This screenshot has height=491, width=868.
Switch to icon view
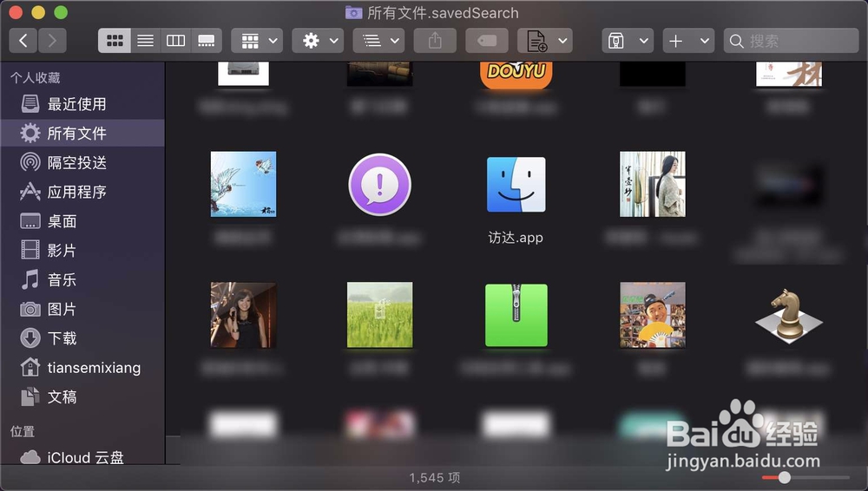pyautogui.click(x=115, y=41)
